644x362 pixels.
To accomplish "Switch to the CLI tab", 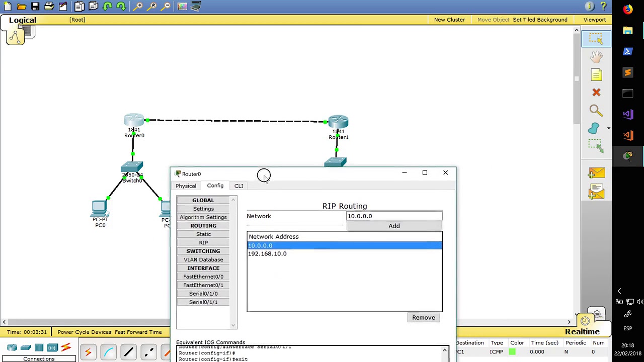I will coord(238,186).
